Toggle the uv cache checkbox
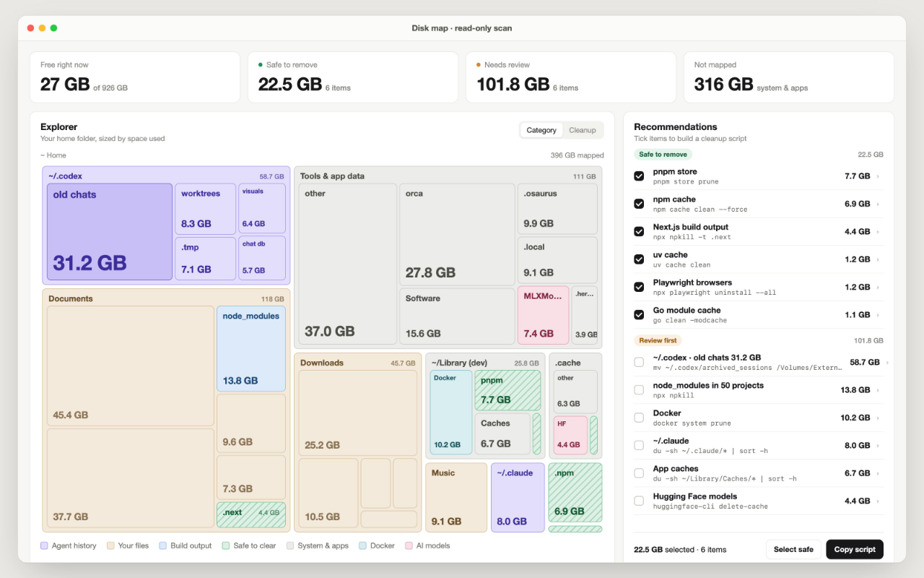Image resolution: width=924 pixels, height=578 pixels. (x=639, y=259)
